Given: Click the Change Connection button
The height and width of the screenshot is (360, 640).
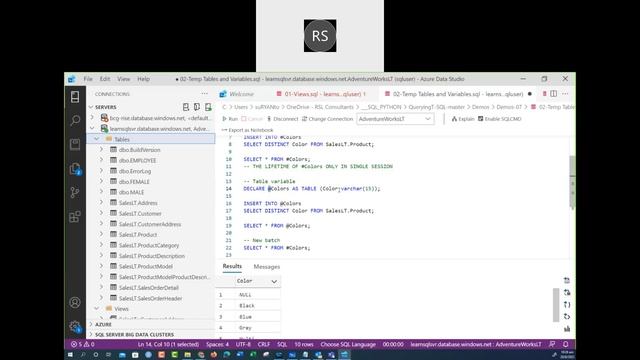Looking at the screenshot, I should point(327,119).
